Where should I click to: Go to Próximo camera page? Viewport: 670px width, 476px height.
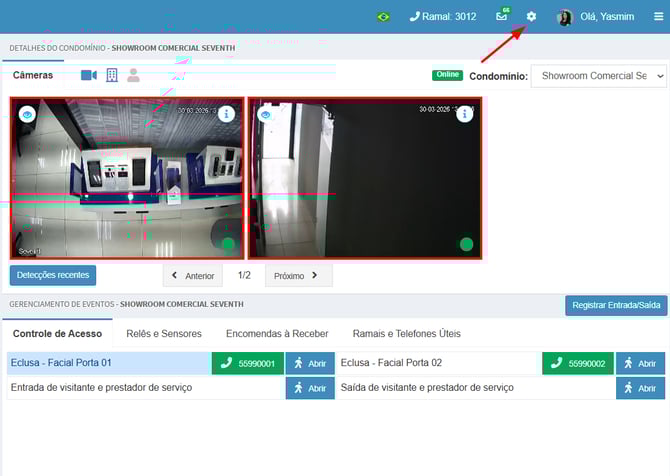[297, 275]
